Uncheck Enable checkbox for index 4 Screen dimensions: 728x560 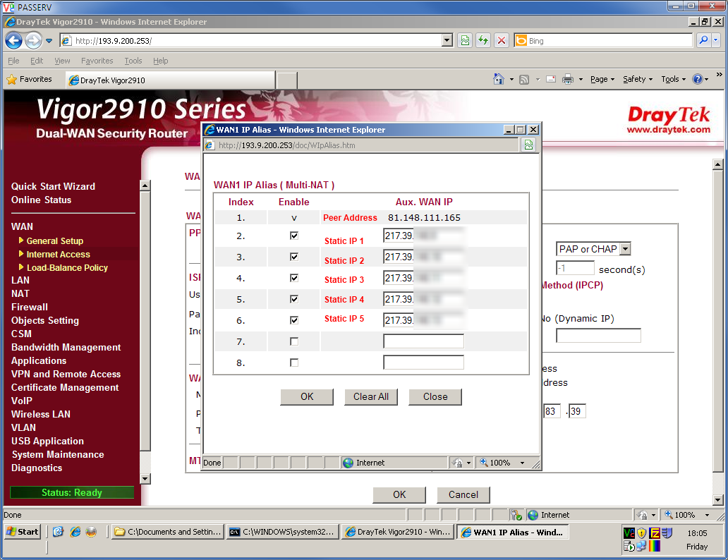(x=294, y=278)
